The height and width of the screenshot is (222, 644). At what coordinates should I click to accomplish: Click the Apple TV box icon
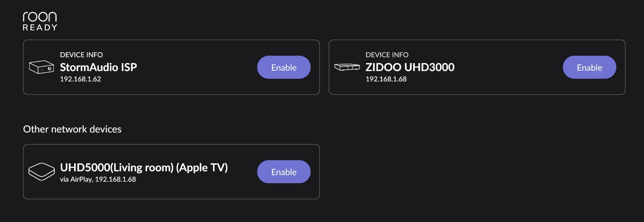pos(42,172)
